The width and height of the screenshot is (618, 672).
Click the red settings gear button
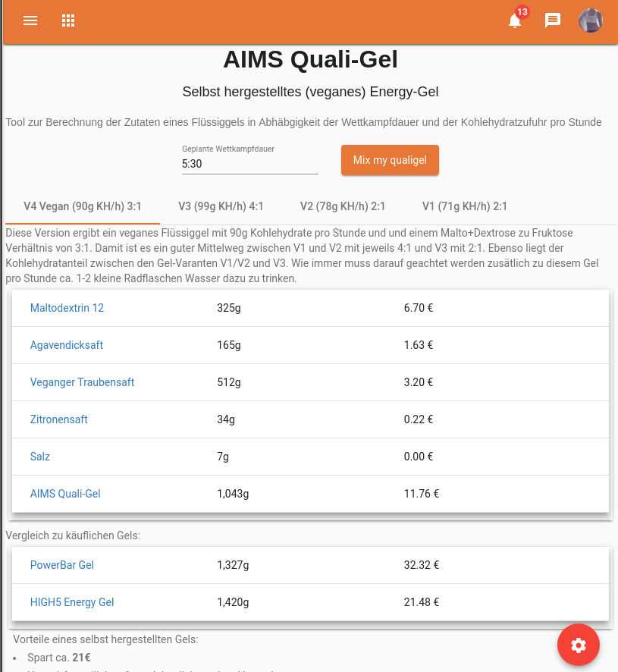(x=579, y=645)
